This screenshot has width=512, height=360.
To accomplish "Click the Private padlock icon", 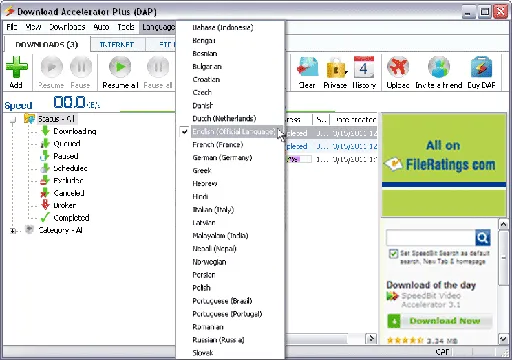I will (335, 68).
